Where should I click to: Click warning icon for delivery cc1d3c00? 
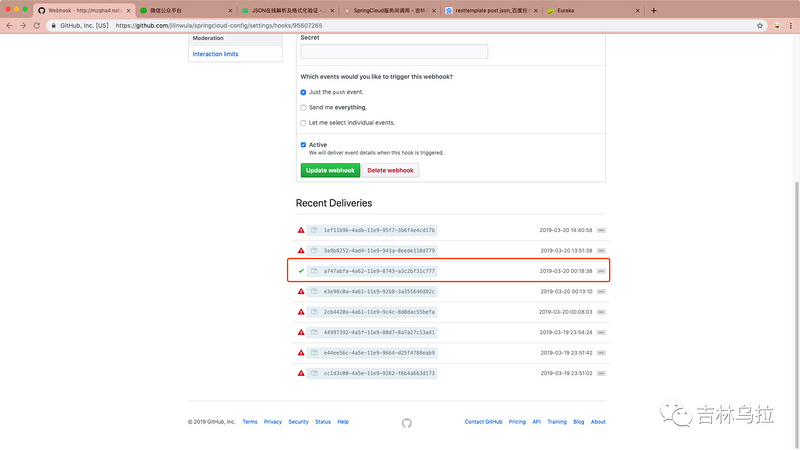[301, 373]
